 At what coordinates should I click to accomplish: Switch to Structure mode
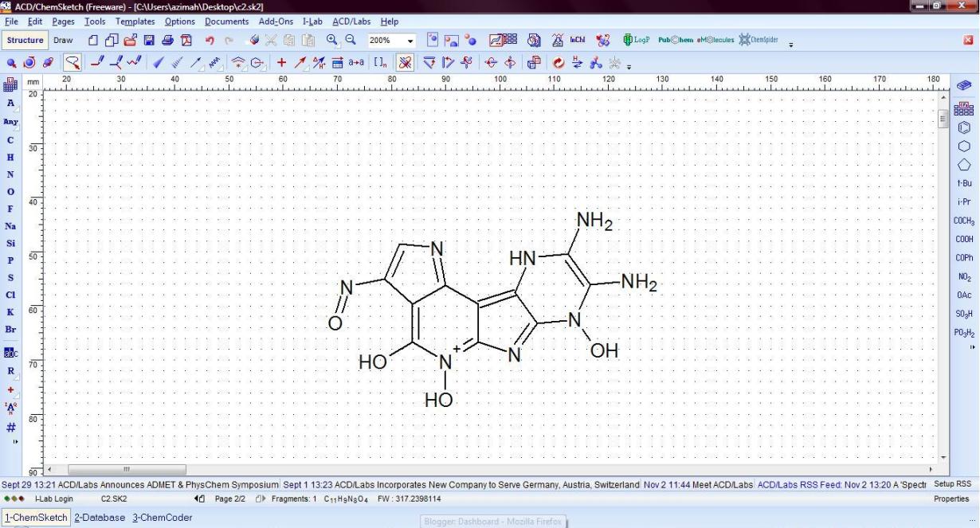25,41
